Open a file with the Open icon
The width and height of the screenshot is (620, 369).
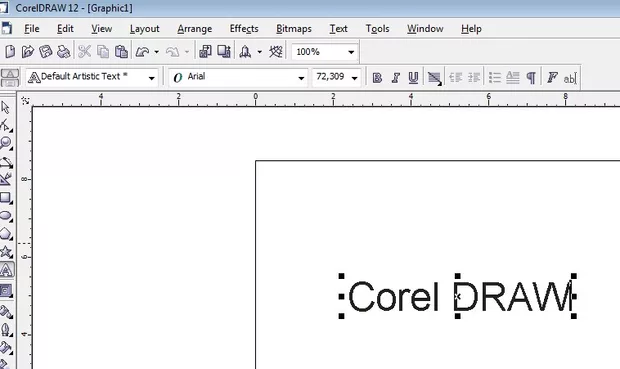(x=28, y=51)
